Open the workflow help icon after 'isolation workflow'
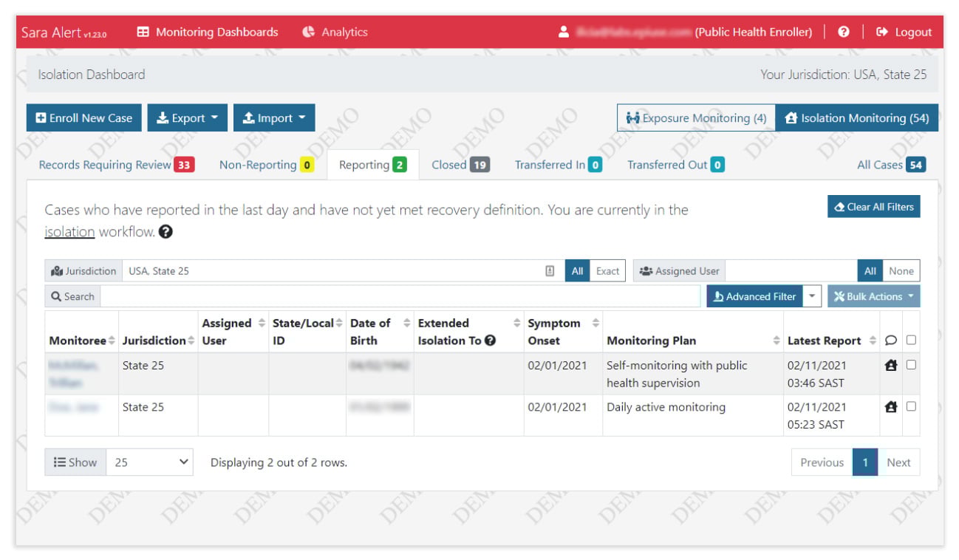 point(165,232)
